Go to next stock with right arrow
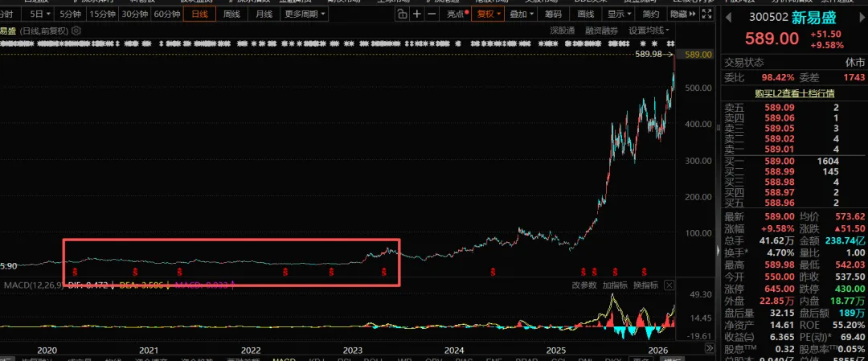868x361 pixels. (860, 17)
